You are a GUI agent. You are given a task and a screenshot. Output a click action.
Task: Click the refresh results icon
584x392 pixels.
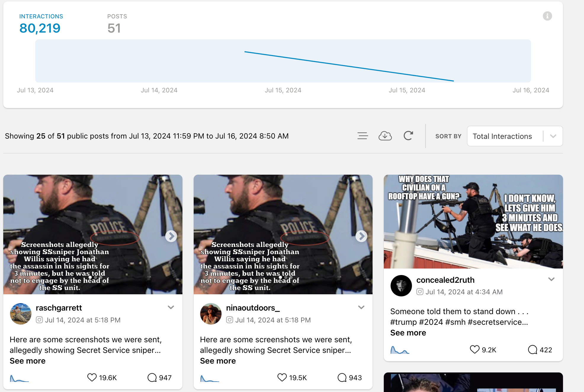[x=408, y=136]
